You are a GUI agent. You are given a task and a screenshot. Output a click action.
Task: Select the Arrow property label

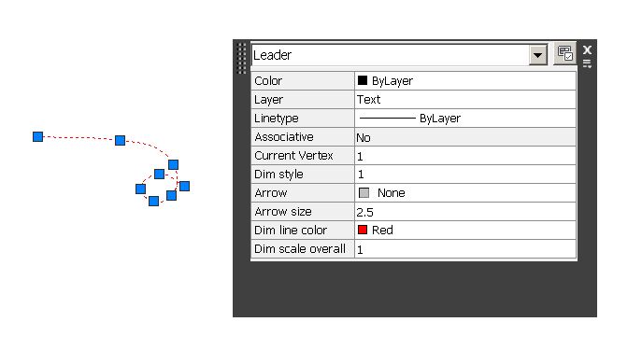(x=271, y=192)
